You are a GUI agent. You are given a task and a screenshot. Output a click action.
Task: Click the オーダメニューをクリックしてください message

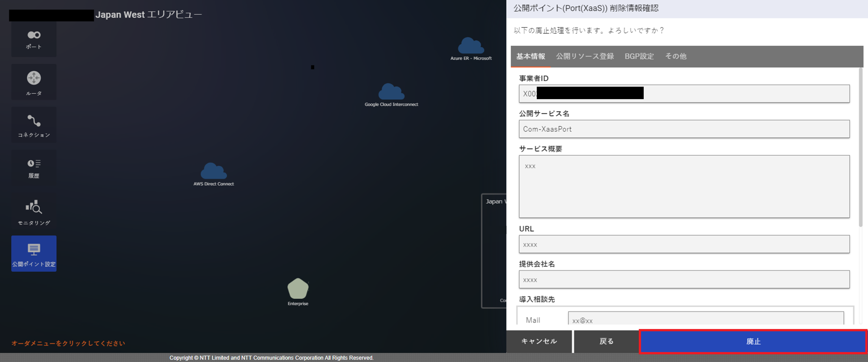coord(68,343)
